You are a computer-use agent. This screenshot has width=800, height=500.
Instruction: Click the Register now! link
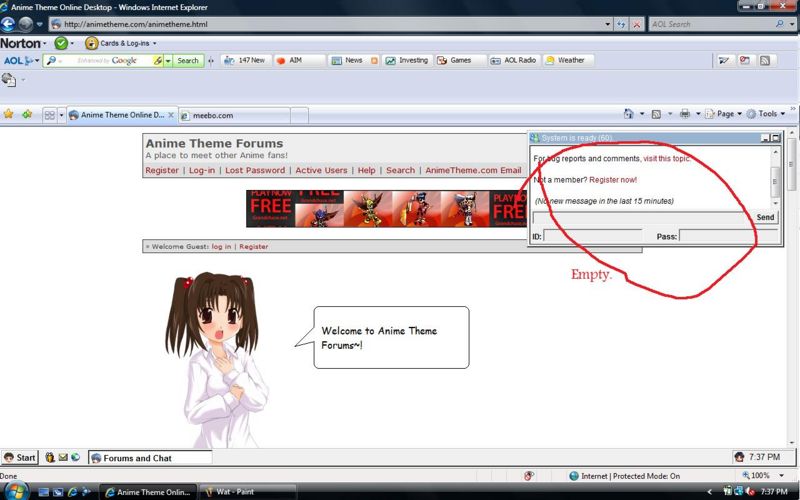pos(613,180)
